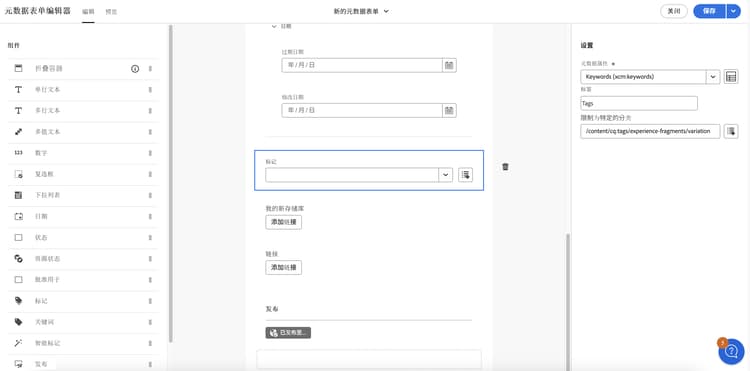The height and width of the screenshot is (371, 750).
Task: Select the 状态 status component icon
Action: click(19, 238)
